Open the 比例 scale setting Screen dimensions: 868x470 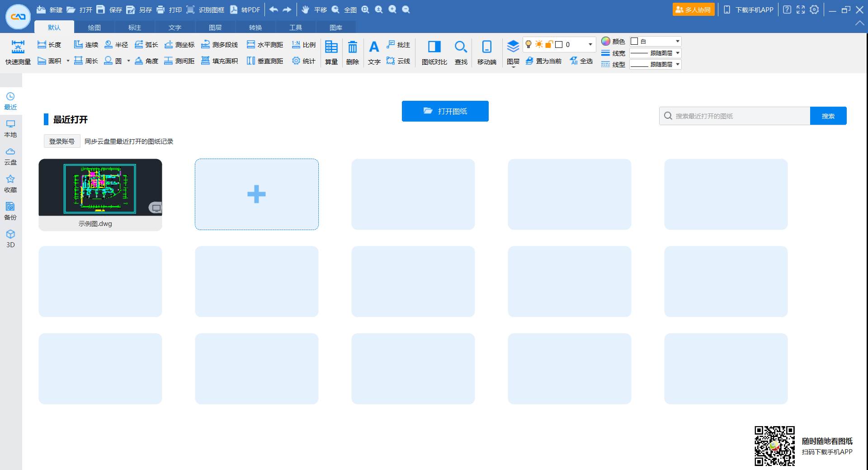click(304, 45)
